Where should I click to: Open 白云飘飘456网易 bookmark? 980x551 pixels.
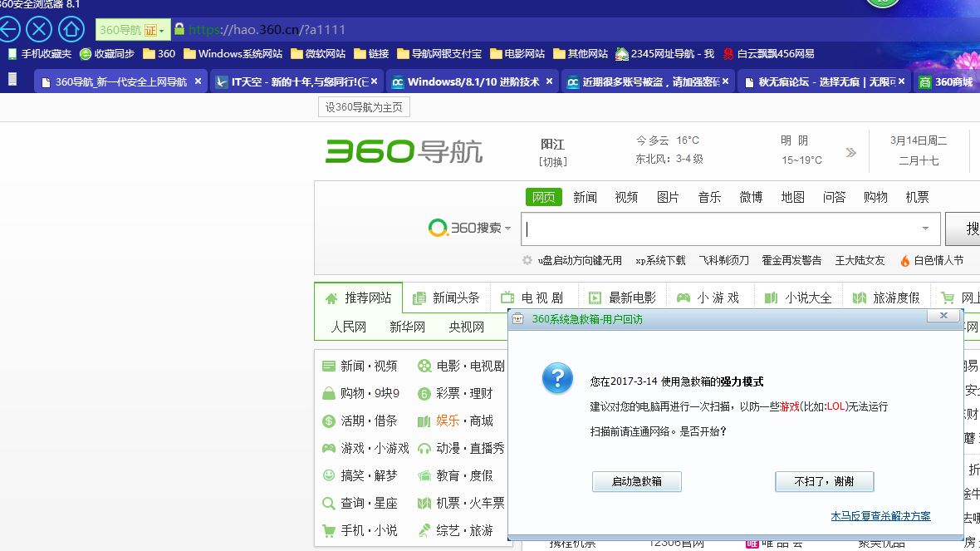pyautogui.click(x=769, y=54)
